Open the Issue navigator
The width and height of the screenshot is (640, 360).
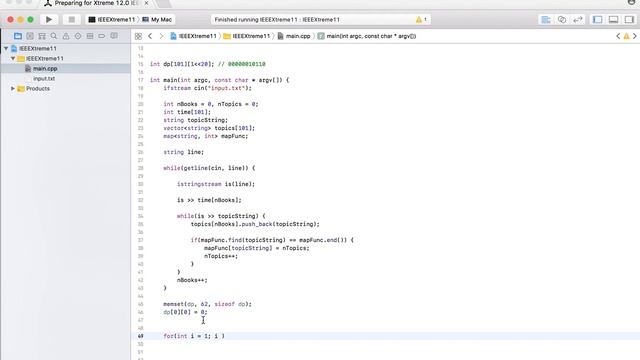(x=66, y=36)
